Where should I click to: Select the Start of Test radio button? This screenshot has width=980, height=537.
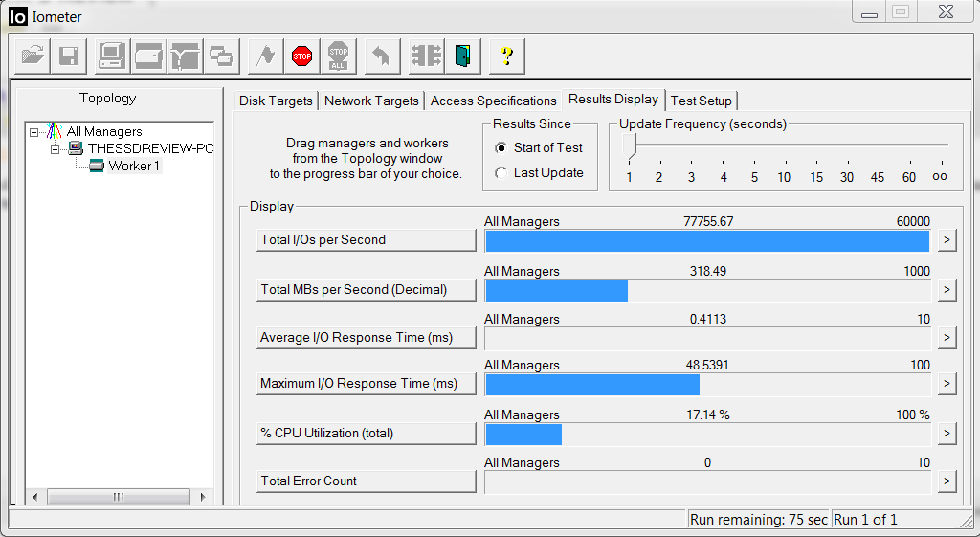[501, 148]
